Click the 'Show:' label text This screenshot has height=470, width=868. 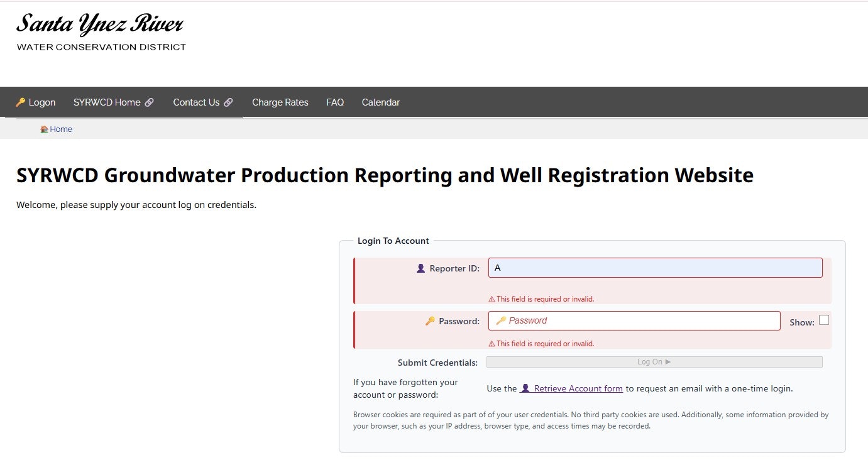(802, 322)
